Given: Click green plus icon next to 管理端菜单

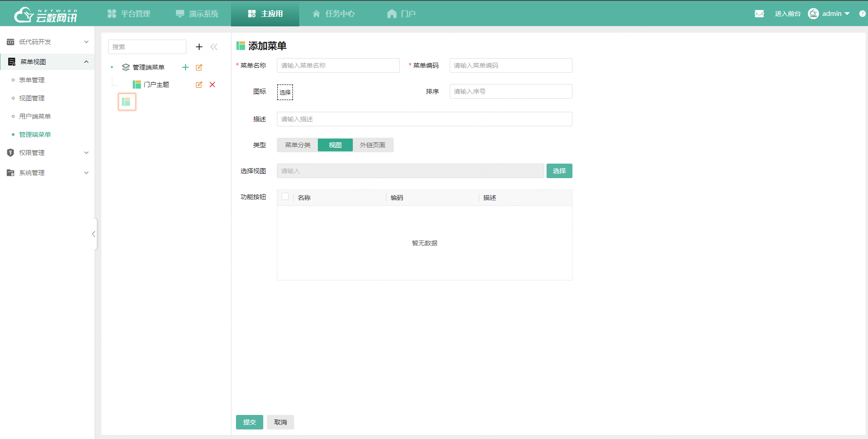Looking at the screenshot, I should click(x=186, y=67).
